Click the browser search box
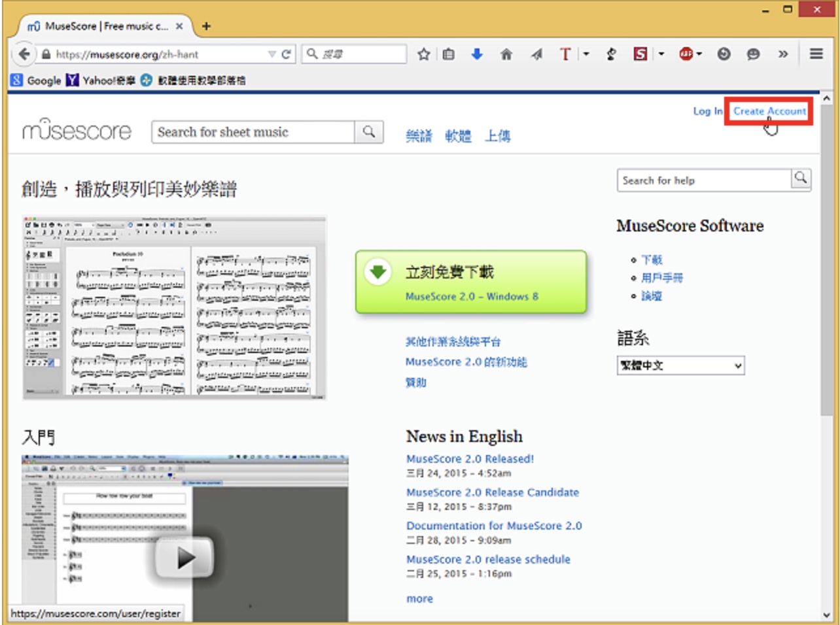This screenshot has height=625, width=840. (354, 54)
